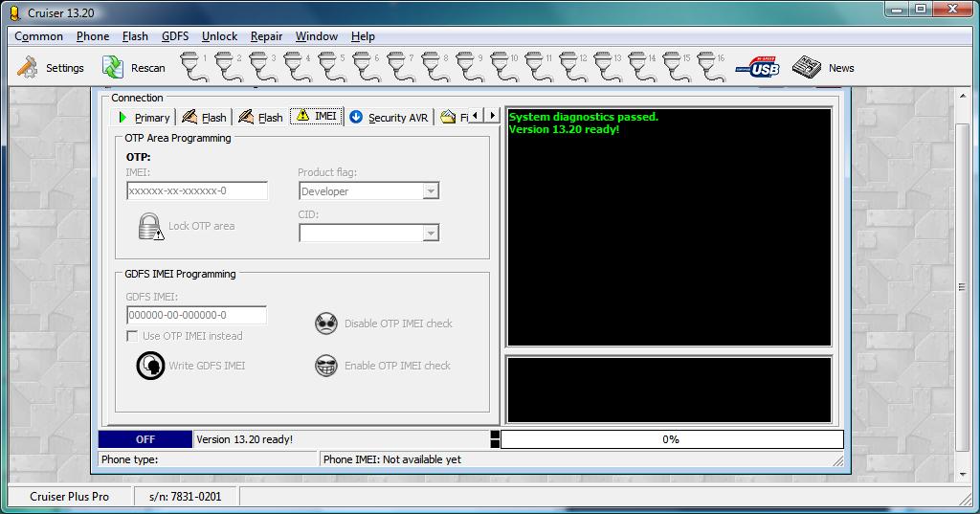This screenshot has width=980, height=514.
Task: Toggle Use OTP IMEI instead checkbox
Action: coord(132,336)
